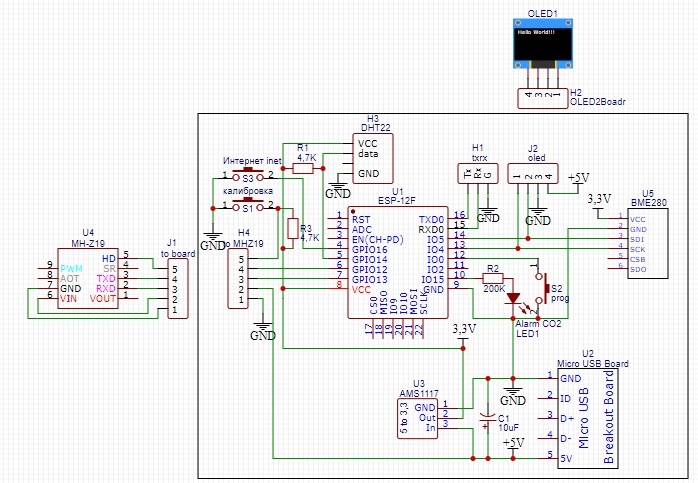Image resolution: width=698 pixels, height=483 pixels.
Task: Click the ADC pin label
Action: pos(361,229)
